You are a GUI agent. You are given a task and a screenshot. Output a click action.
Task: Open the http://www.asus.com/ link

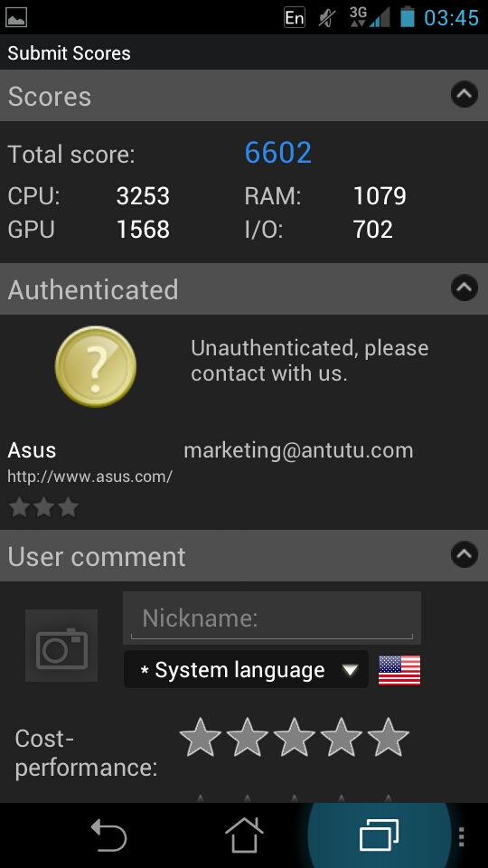[89, 476]
